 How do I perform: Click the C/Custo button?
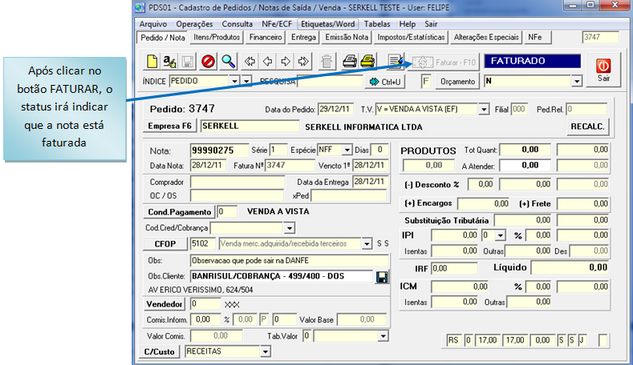tap(159, 352)
